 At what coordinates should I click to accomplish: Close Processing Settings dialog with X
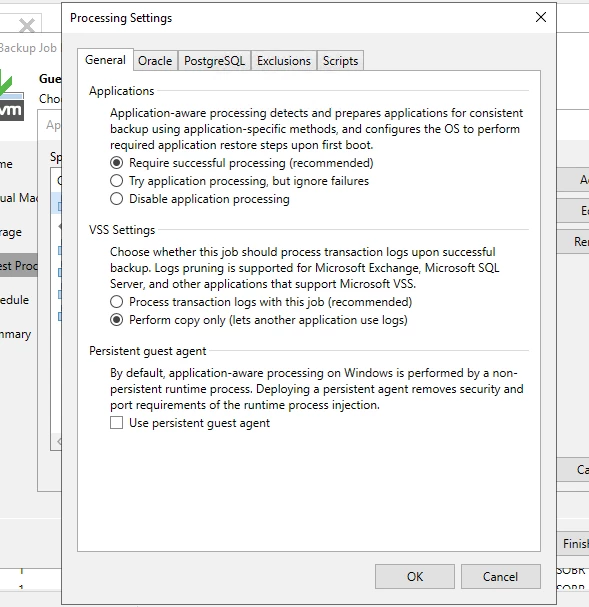[541, 17]
